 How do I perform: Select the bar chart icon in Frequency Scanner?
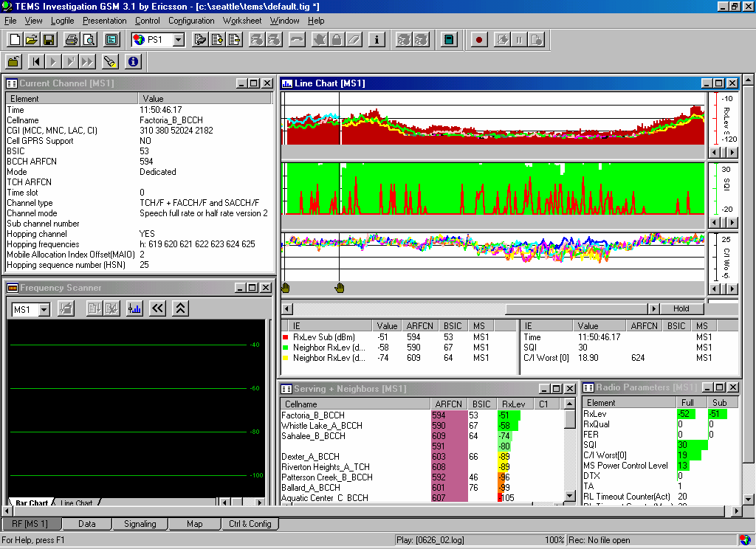134,308
